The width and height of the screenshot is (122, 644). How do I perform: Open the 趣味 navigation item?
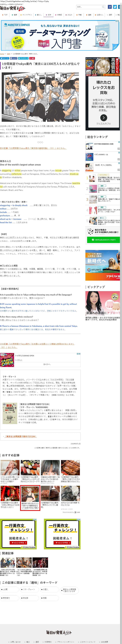(x=48, y=15)
